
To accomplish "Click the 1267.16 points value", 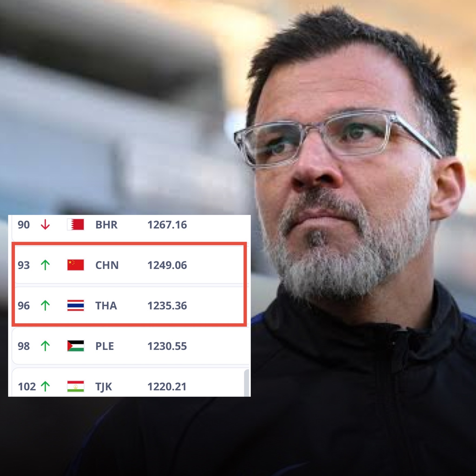I will pyautogui.click(x=167, y=225).
